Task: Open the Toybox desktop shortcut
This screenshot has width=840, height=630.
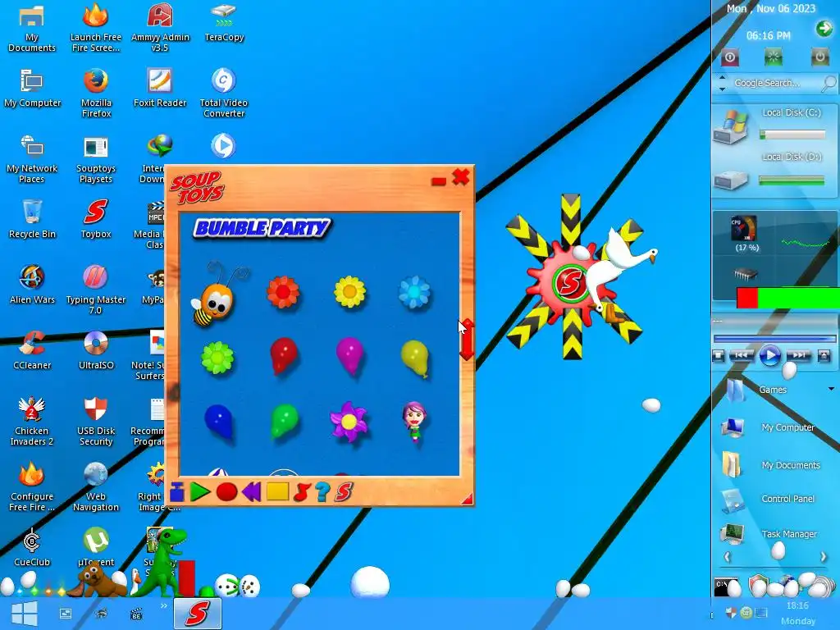Action: (96, 218)
